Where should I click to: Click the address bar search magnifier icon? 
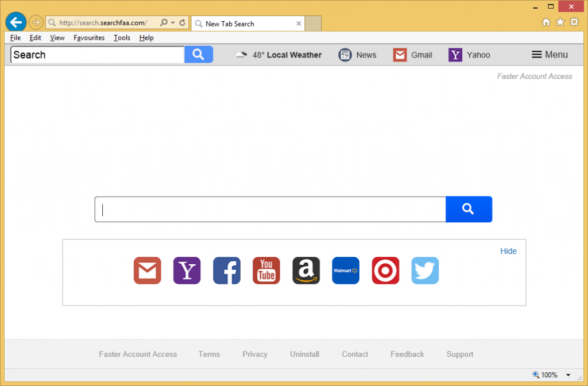click(164, 22)
